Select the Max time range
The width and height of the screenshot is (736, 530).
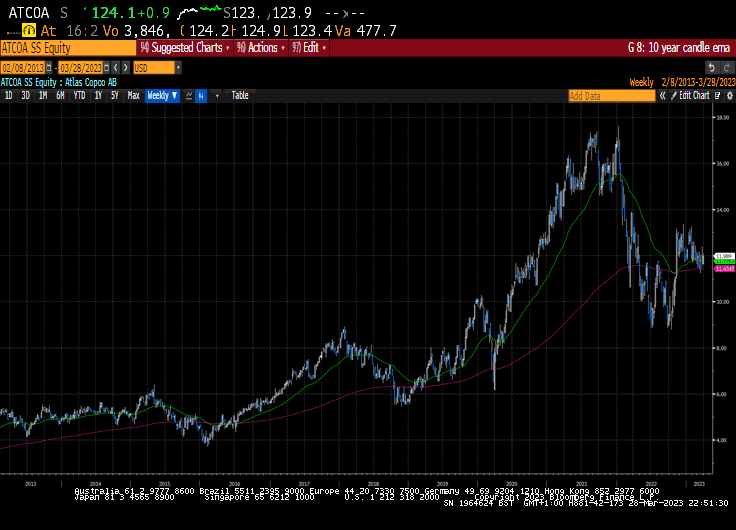(133, 96)
